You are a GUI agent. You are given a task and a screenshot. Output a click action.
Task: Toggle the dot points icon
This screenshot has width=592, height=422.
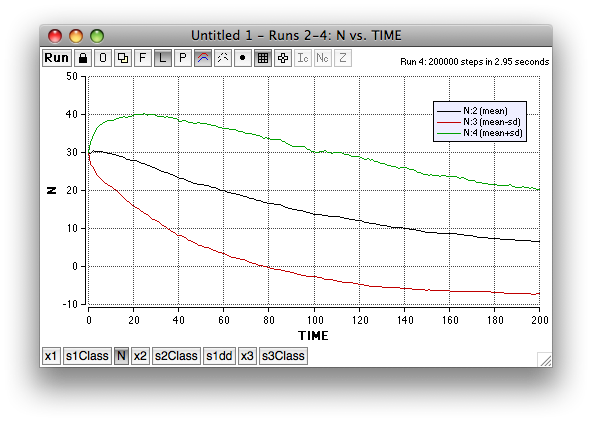pos(243,58)
